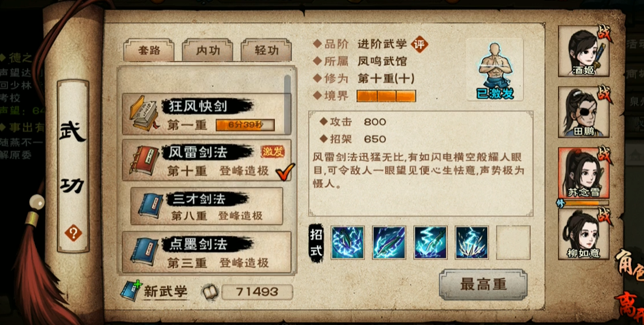Toggle the 激发 tag on 风雷剑法

click(x=273, y=152)
